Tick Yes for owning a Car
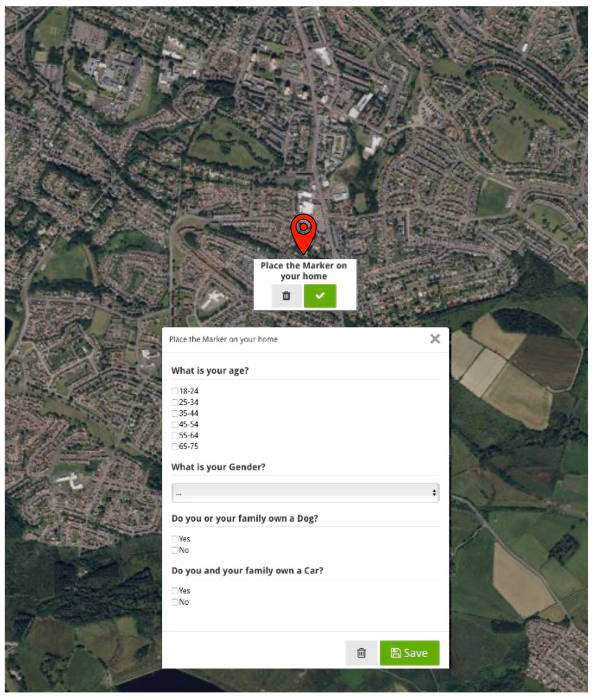Viewport: 593px width, 700px height. coord(175,591)
